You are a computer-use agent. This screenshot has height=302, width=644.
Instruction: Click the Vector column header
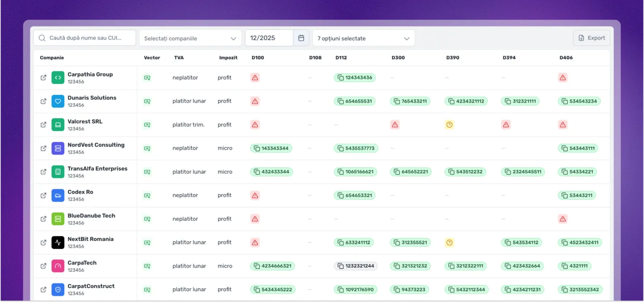152,58
